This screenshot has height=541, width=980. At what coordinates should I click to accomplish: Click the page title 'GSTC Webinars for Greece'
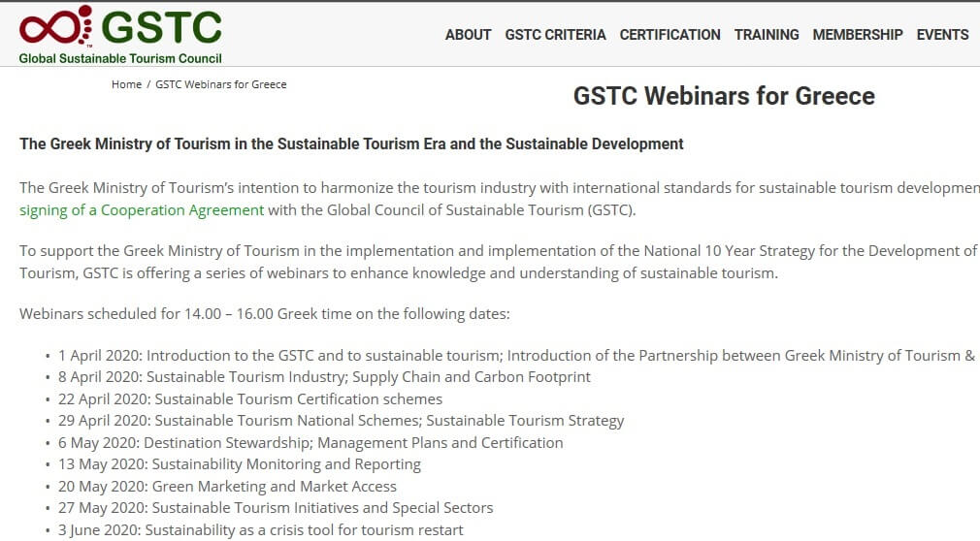pos(724,96)
